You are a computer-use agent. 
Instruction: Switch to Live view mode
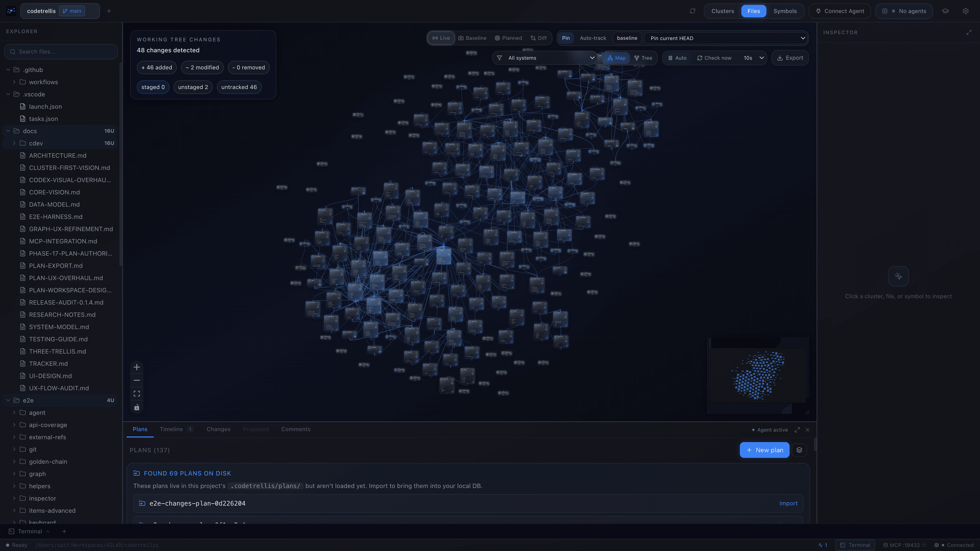441,38
